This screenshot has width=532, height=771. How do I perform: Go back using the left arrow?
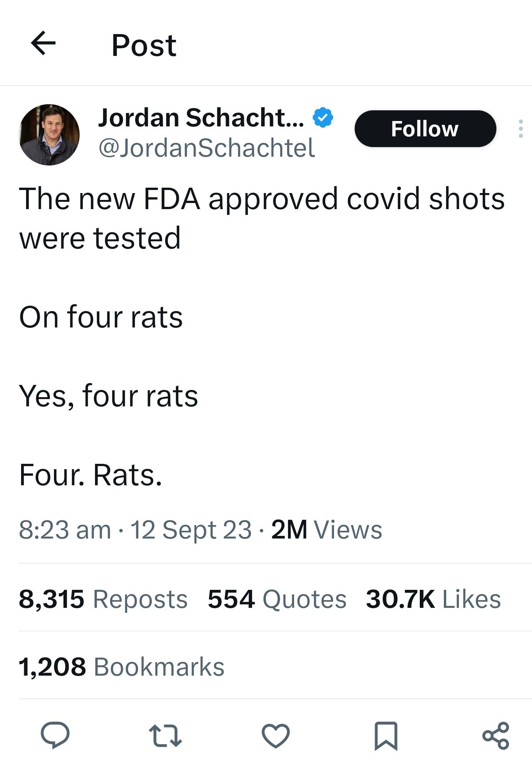pos(43,43)
